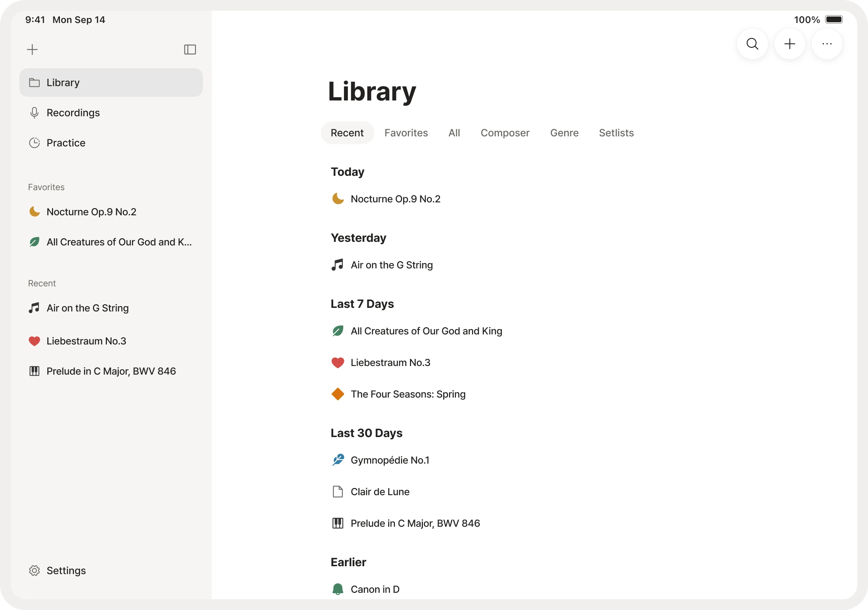Click the battery indicator in status bar
Screen dimensions: 868x610
834,20
